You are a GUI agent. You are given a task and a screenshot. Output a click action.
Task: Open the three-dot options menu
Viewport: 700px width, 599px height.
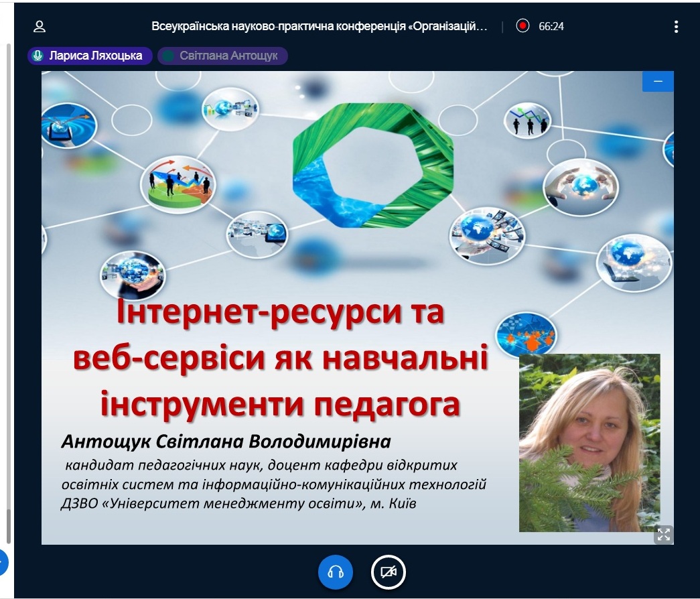point(676,26)
